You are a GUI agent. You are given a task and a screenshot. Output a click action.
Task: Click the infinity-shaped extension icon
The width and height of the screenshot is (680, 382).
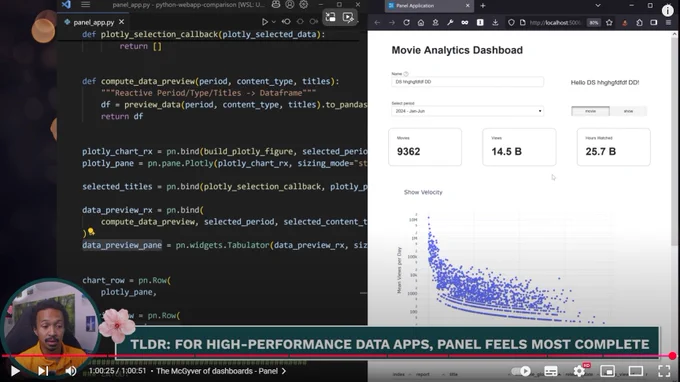pos(464,23)
